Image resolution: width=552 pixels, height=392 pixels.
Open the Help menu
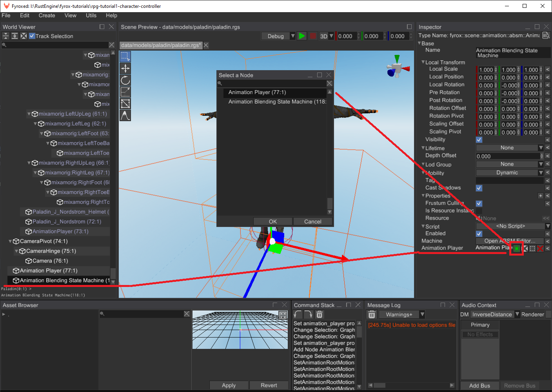pyautogui.click(x=111, y=15)
